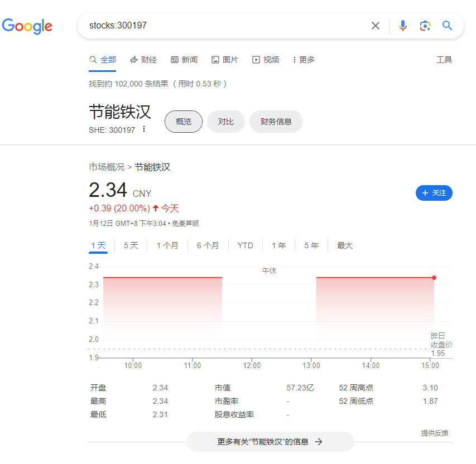The image size is (476, 464).
Task: Click the red endpoint dot on chart
Action: click(x=434, y=277)
